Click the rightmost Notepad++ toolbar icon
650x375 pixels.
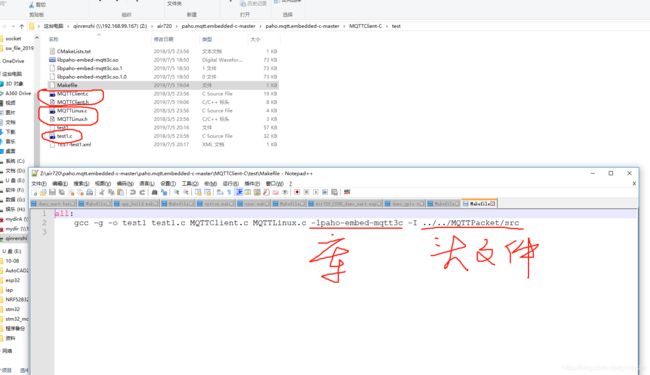[x=347, y=192]
